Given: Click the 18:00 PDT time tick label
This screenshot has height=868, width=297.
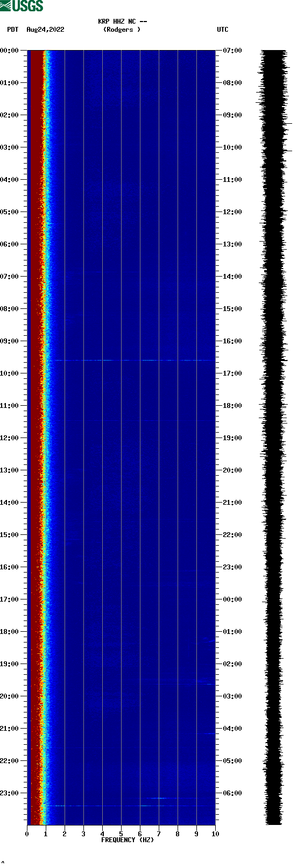Looking at the screenshot, I should tap(10, 632).
